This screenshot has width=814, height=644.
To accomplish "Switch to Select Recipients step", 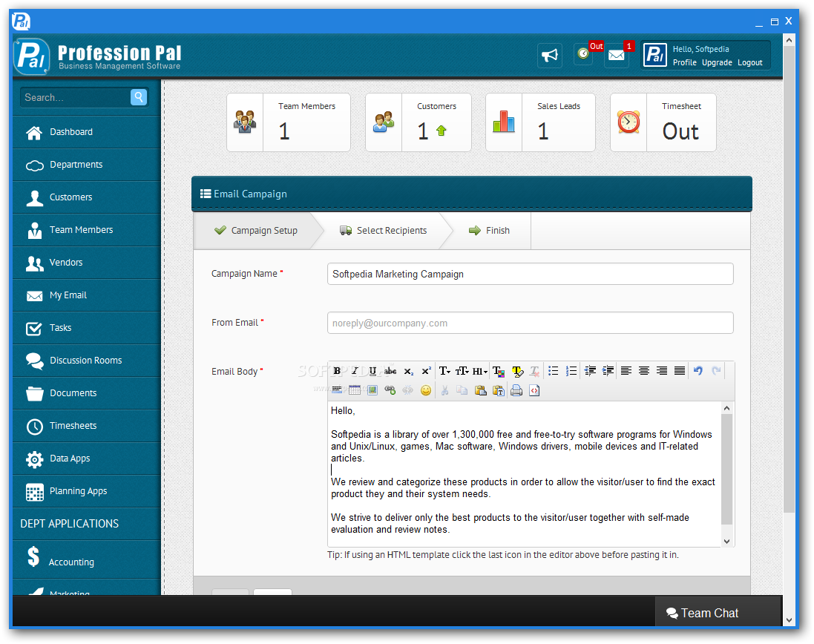I will pos(383,231).
